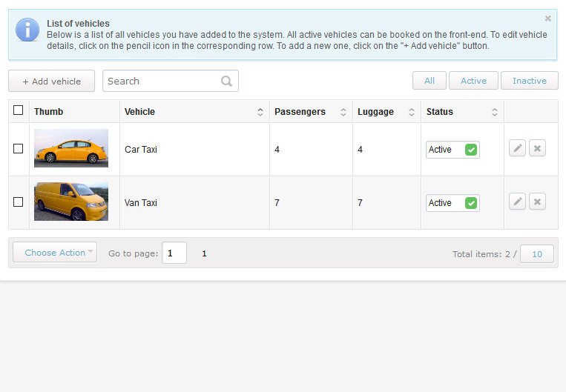Toggle the green Active status for Van Taxi
This screenshot has width=566, height=392.
(471, 203)
